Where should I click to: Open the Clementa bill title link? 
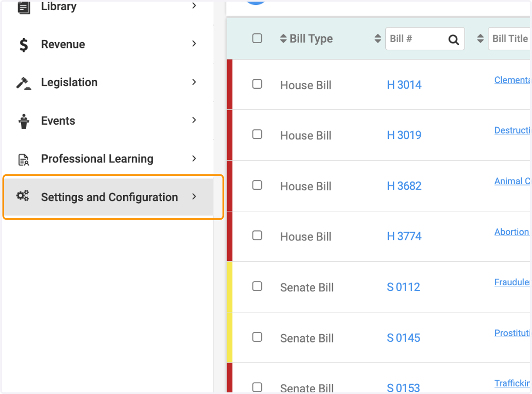pos(512,80)
